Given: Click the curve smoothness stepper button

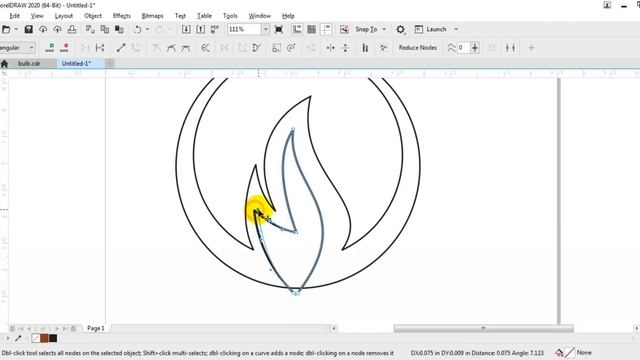Looking at the screenshot, I should pyautogui.click(x=475, y=48).
